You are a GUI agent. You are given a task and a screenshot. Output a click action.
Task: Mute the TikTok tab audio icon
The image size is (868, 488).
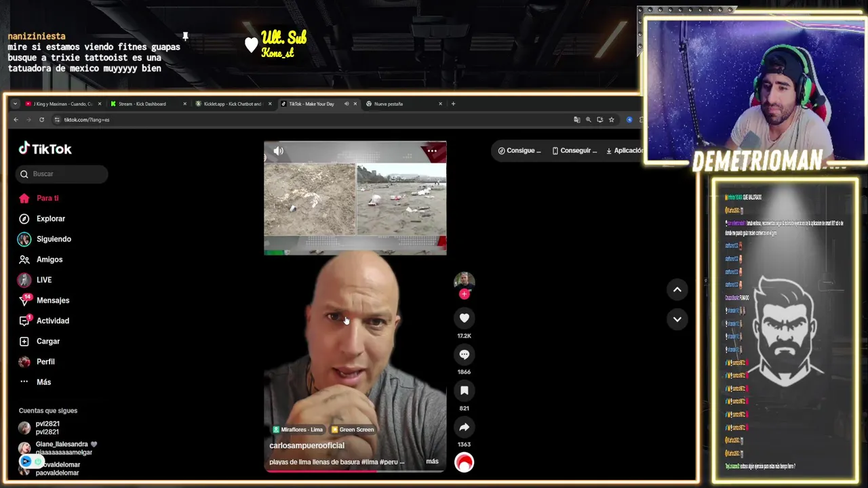coord(347,104)
